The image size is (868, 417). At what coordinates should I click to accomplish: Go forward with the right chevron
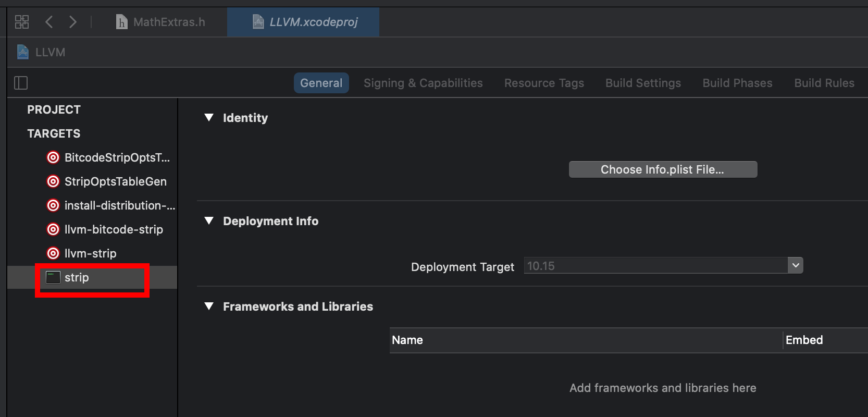(x=73, y=22)
